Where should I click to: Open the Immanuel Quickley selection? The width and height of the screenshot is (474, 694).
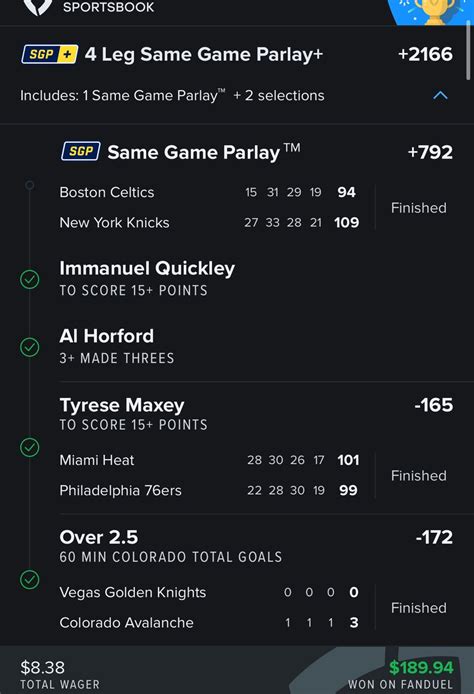147,278
